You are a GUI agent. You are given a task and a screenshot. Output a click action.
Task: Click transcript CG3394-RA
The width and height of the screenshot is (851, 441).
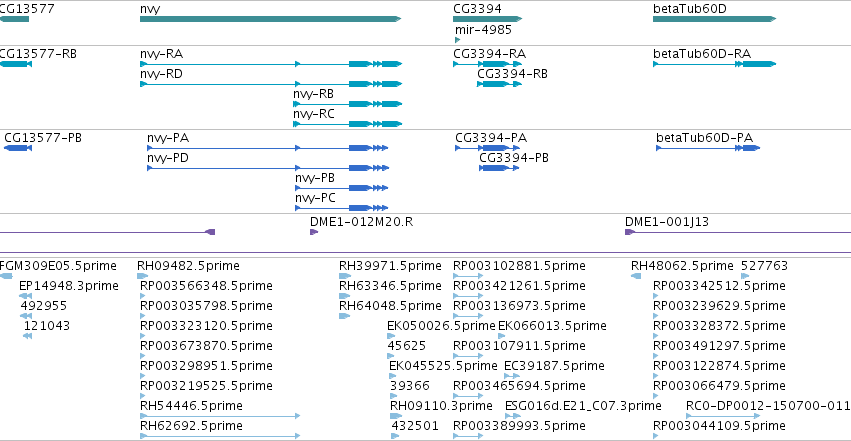(x=487, y=64)
